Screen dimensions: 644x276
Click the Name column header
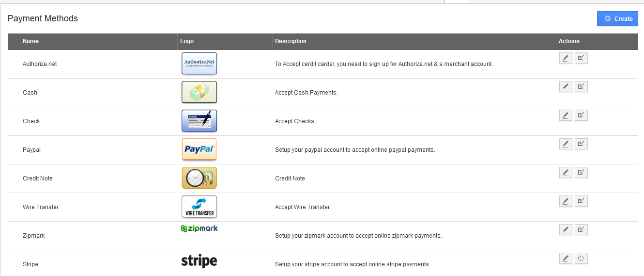point(31,41)
